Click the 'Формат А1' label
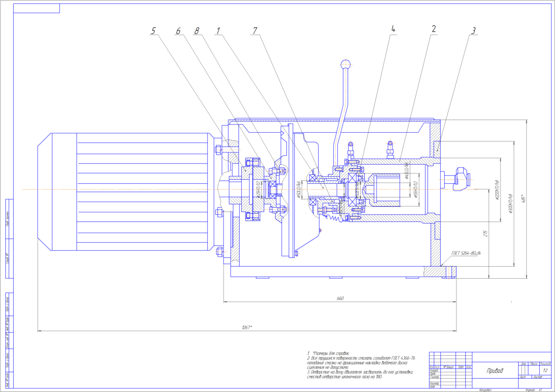Screen dimensions: 555x392 point(534,390)
